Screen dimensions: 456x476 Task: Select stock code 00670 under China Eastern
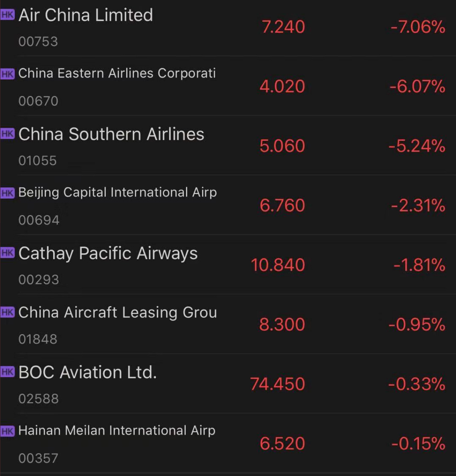[x=38, y=101]
